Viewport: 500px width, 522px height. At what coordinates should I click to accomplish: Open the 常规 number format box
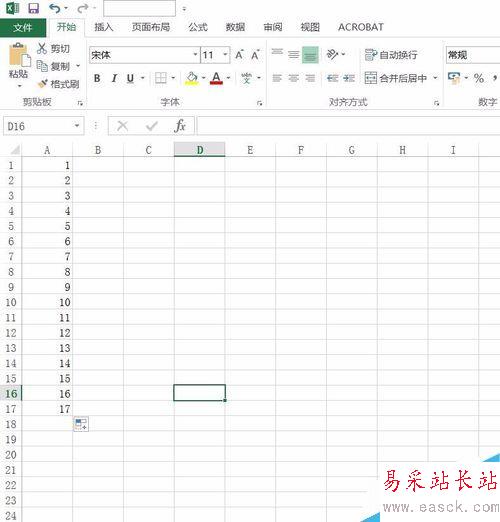click(473, 55)
